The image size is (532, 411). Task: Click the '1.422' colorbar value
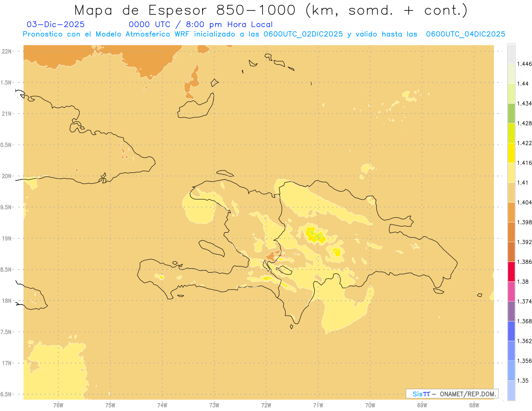(x=524, y=143)
